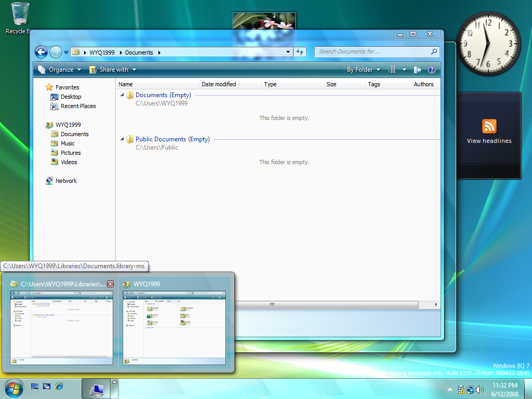Open the Organize menu
This screenshot has height=399, width=532.
tap(60, 70)
